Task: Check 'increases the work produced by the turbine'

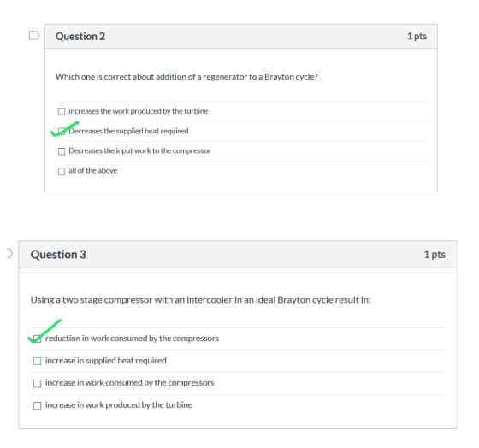Action: point(62,111)
